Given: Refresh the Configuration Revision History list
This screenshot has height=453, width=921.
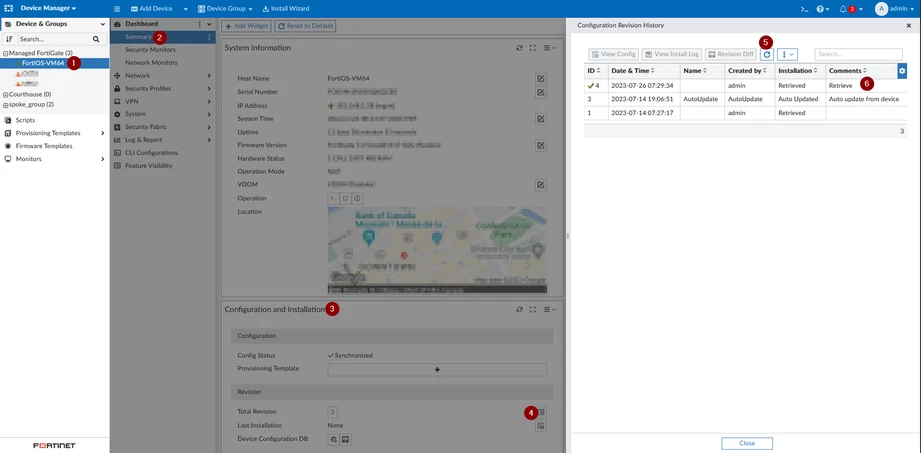Looking at the screenshot, I should tap(767, 54).
